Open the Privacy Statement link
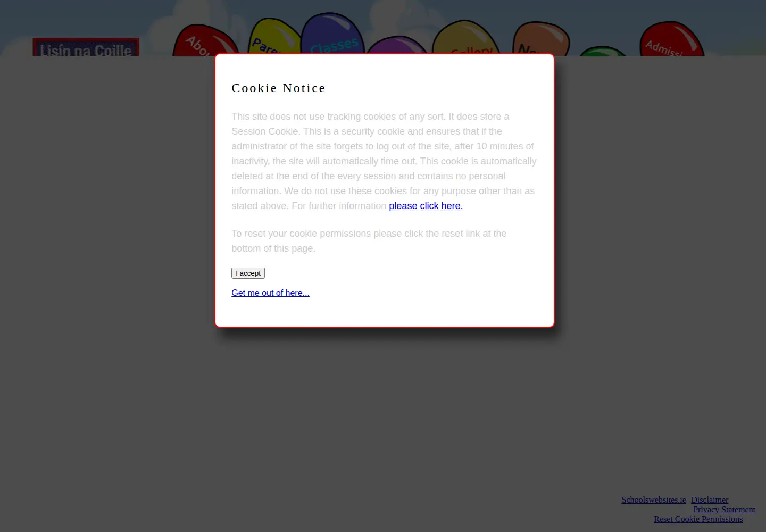Image resolution: width=766 pixels, height=532 pixels. [x=724, y=510]
